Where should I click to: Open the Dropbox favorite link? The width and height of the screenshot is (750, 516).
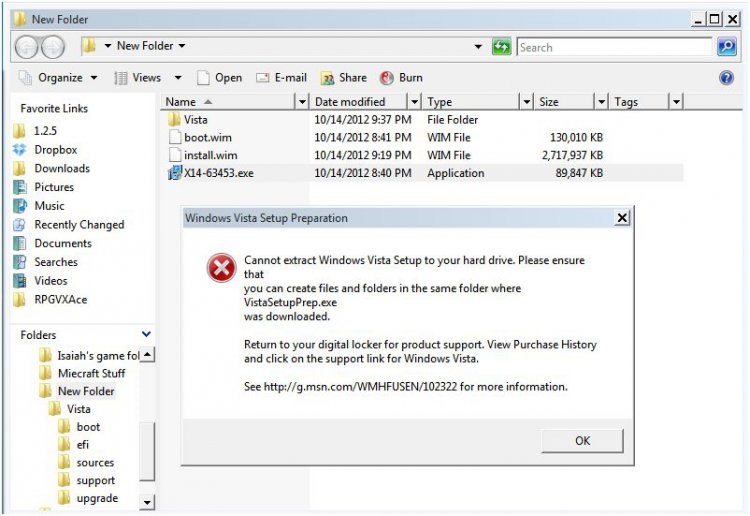[x=55, y=150]
